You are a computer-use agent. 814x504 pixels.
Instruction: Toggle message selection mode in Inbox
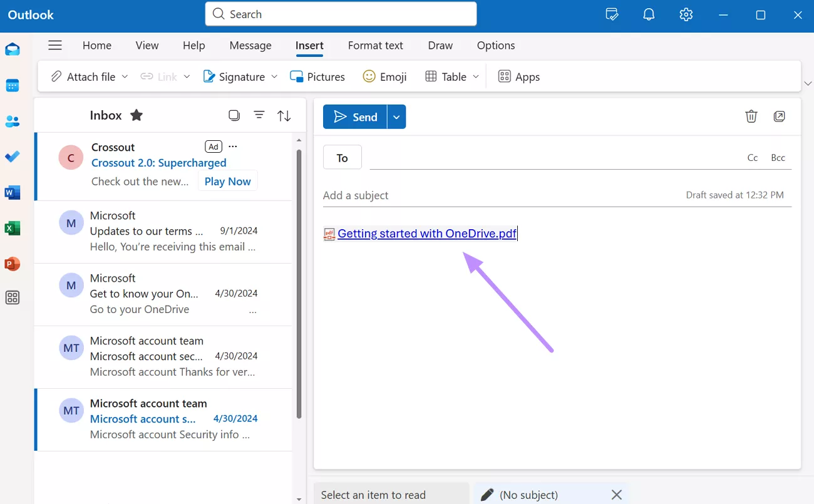click(x=234, y=115)
